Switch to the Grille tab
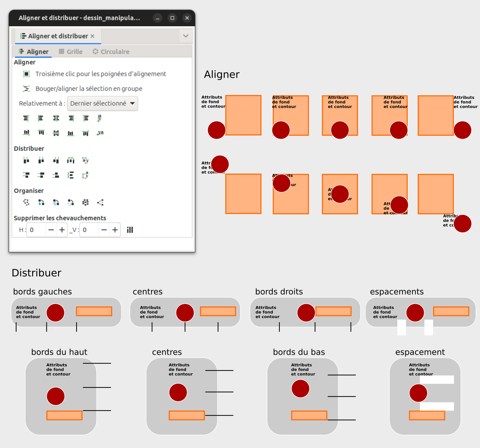Viewport: 480px width, 448px height. click(x=71, y=51)
